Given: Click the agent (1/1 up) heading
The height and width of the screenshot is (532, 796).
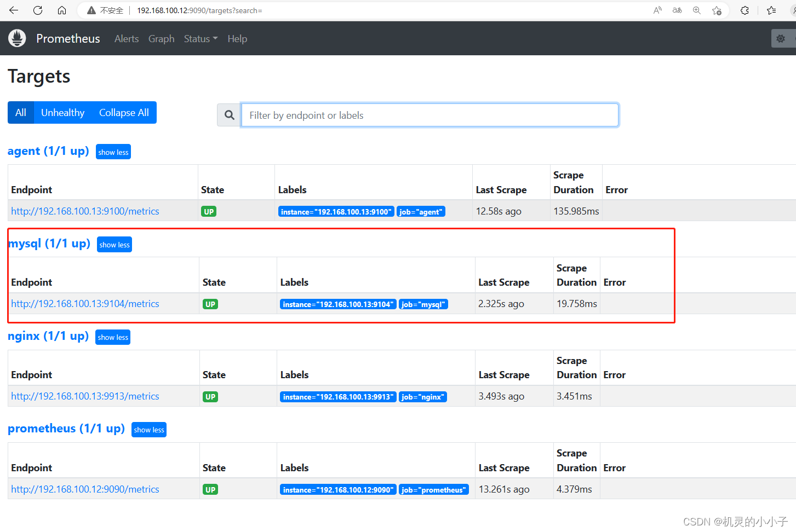Looking at the screenshot, I should [x=48, y=151].
